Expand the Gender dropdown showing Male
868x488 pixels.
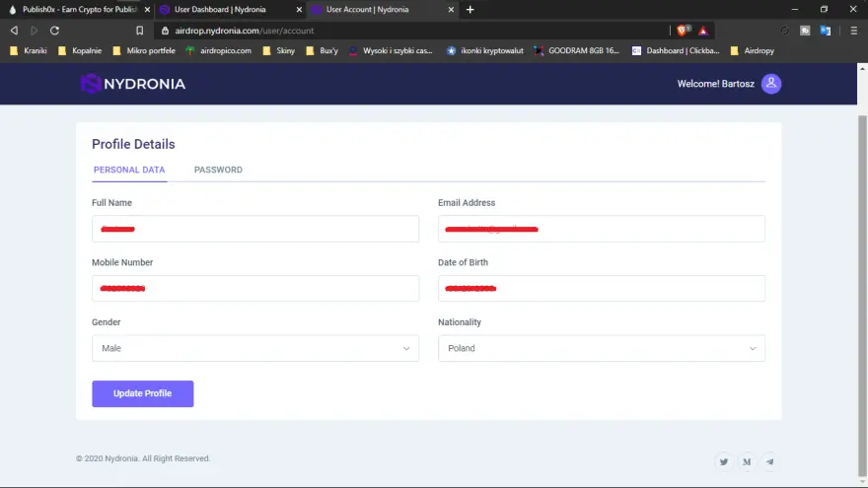click(x=255, y=348)
